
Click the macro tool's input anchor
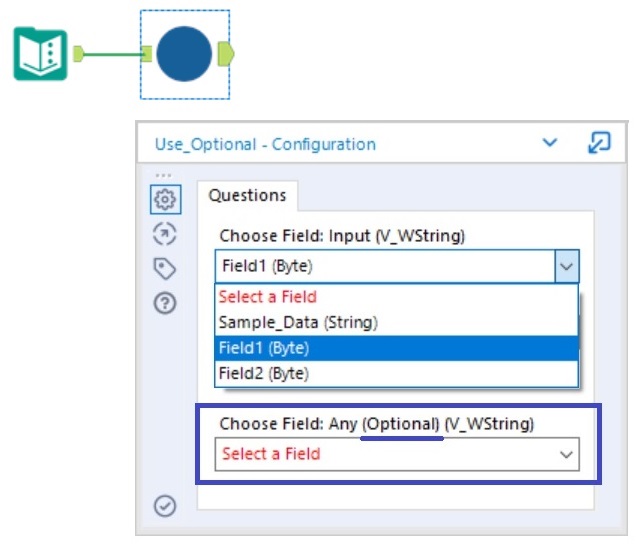tap(147, 54)
